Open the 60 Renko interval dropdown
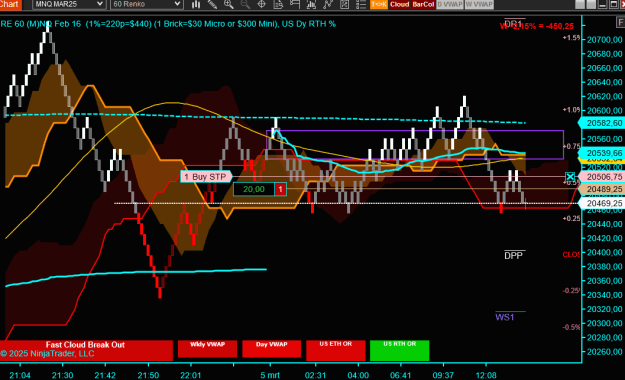This screenshot has width=625, height=380. point(146,4)
